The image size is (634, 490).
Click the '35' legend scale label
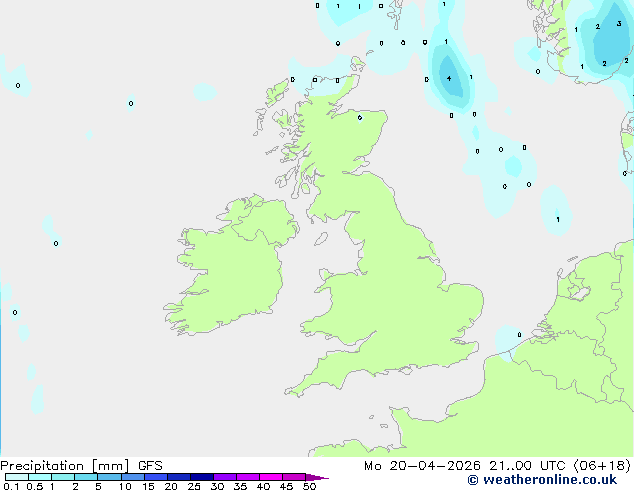240,486
